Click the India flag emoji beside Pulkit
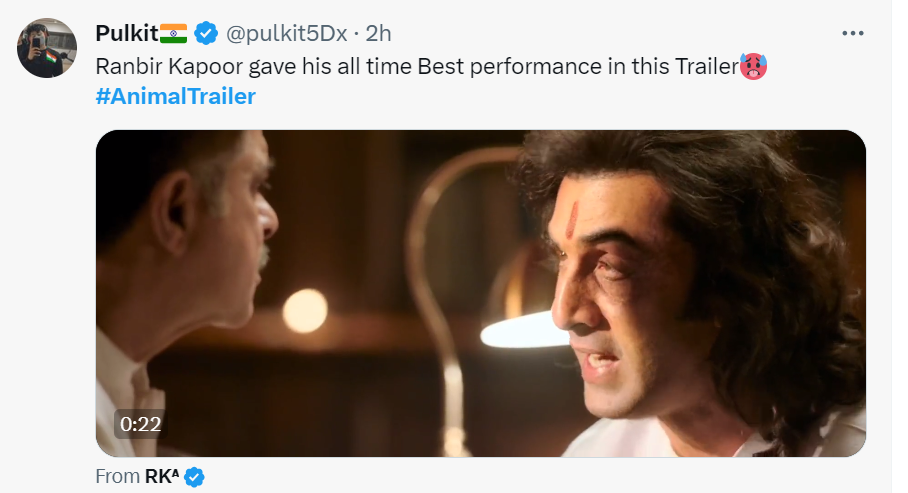The image size is (908, 493). pyautogui.click(x=173, y=34)
